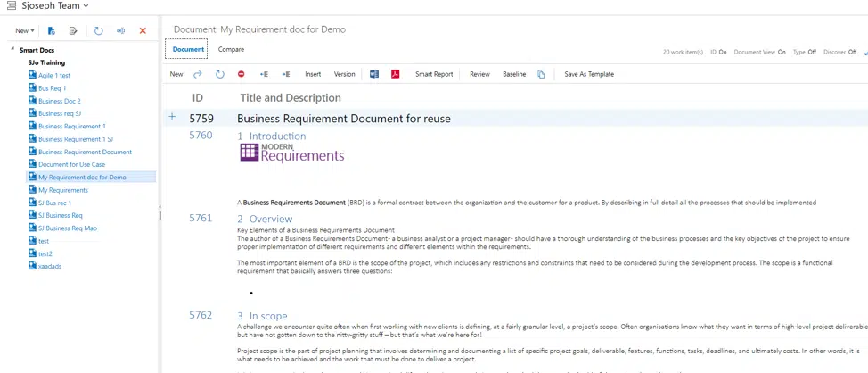Click the Smart Report button

click(434, 74)
